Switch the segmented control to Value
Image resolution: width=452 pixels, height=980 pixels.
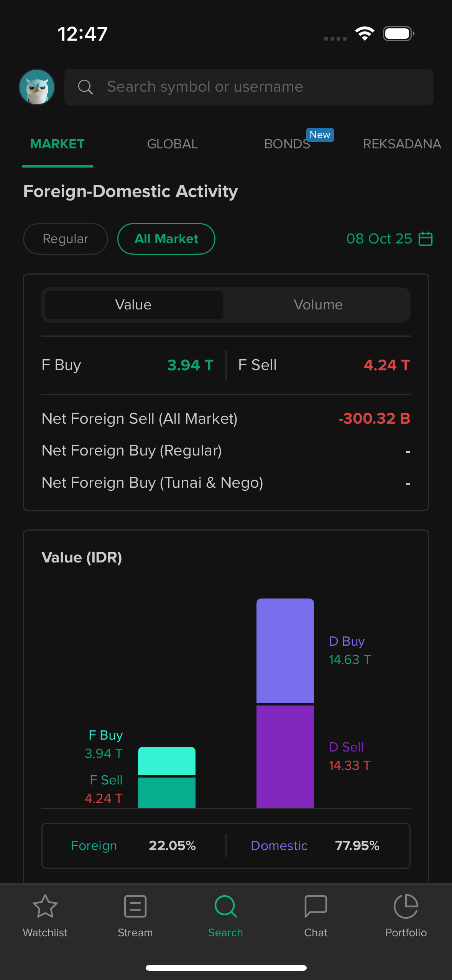(133, 305)
